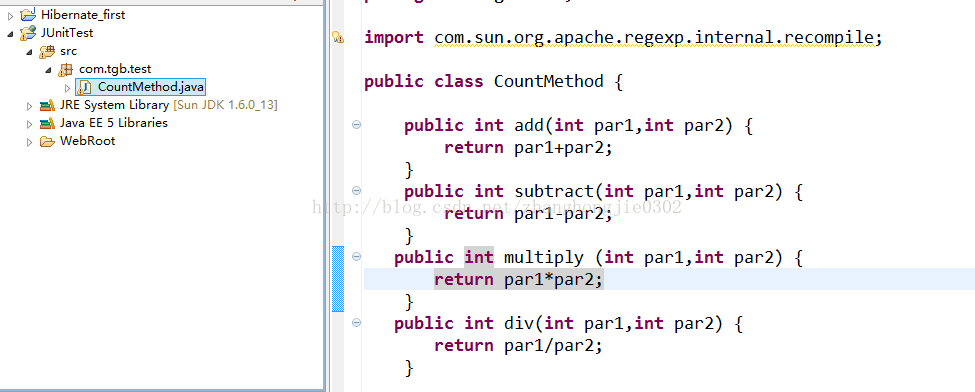Click the WebRoot folder icon
This screenshot has height=392, width=975.
[47, 141]
